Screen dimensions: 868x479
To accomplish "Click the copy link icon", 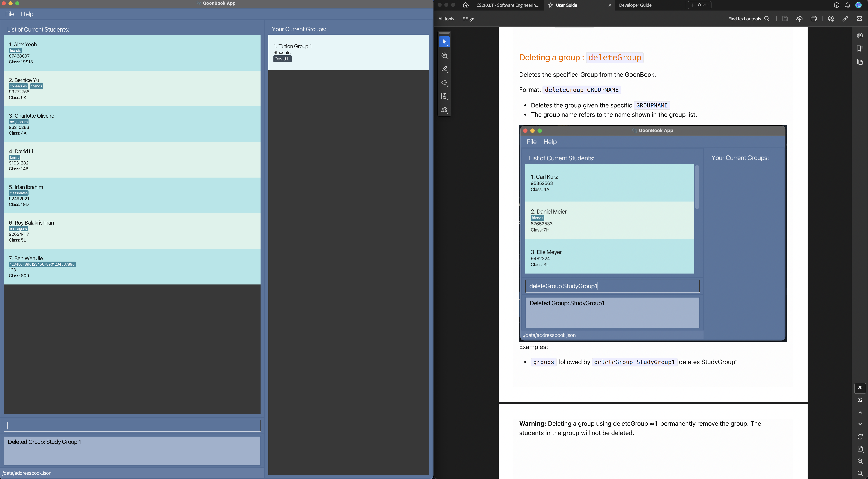I will [845, 19].
